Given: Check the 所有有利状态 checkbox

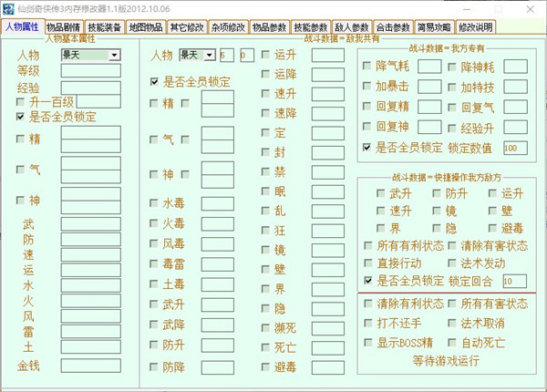Looking at the screenshot, I should (x=368, y=245).
